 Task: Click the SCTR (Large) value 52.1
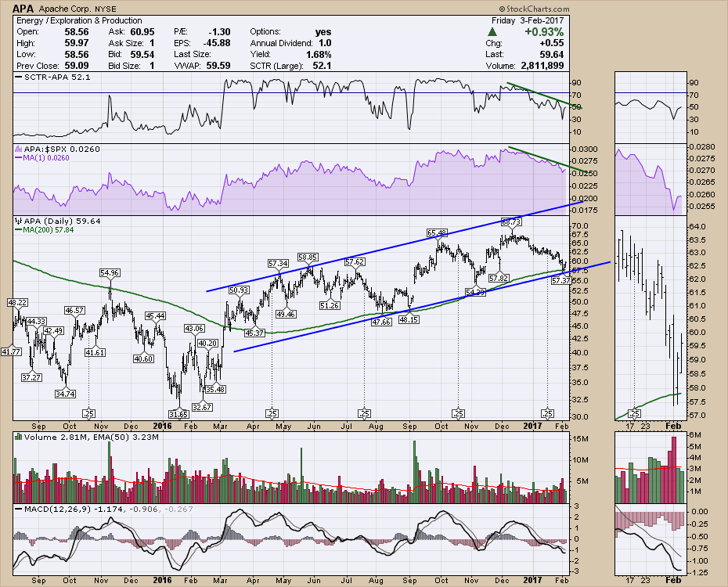322,66
